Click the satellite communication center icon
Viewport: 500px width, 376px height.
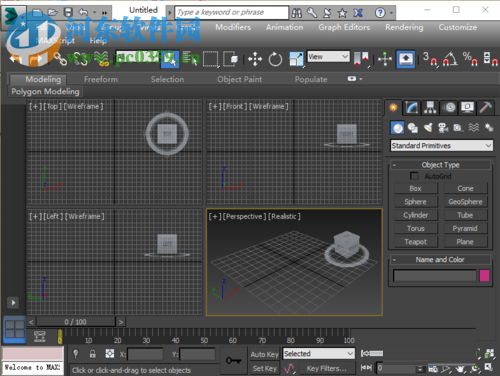pyautogui.click(x=327, y=13)
